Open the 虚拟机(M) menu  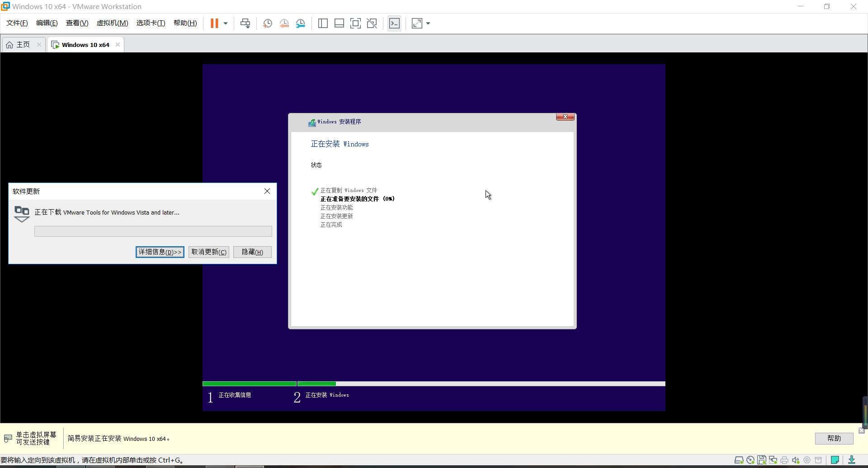click(x=113, y=23)
